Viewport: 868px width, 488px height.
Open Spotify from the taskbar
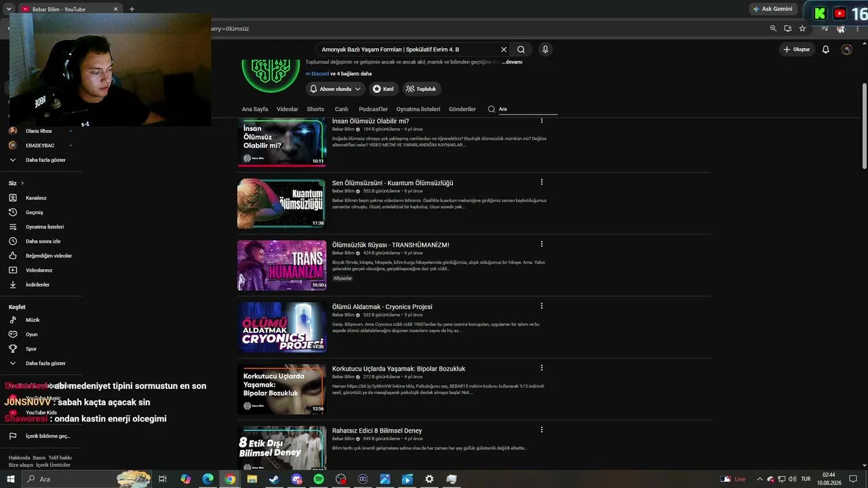tap(319, 479)
